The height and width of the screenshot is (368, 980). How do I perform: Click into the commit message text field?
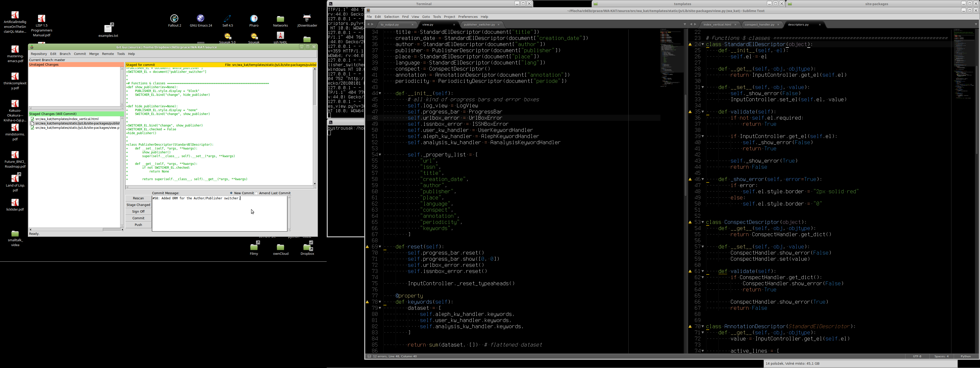[219, 213]
